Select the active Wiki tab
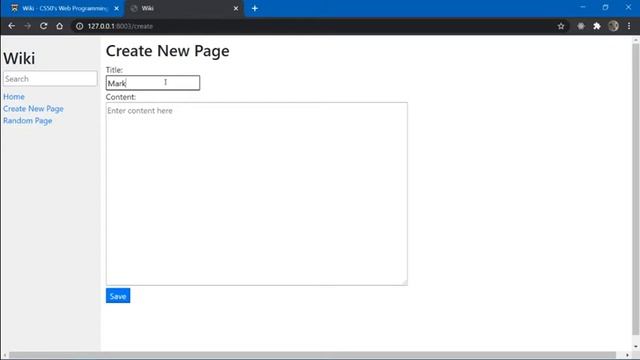 [184, 8]
